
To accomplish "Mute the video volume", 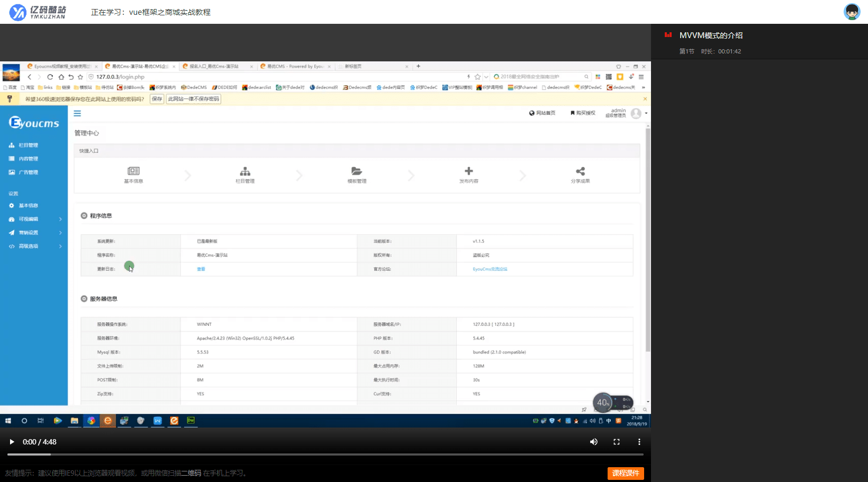I will point(594,442).
